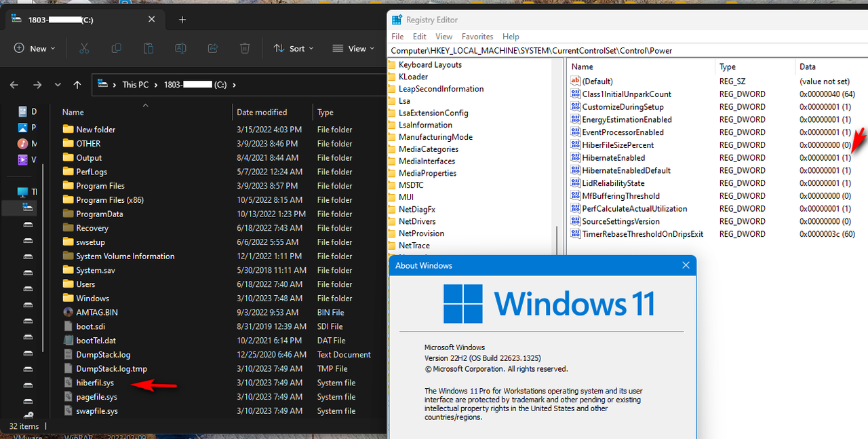Screen dimensions: 868x439
Task: Open the Edit menu in Registry Editor
Action: [420, 37]
